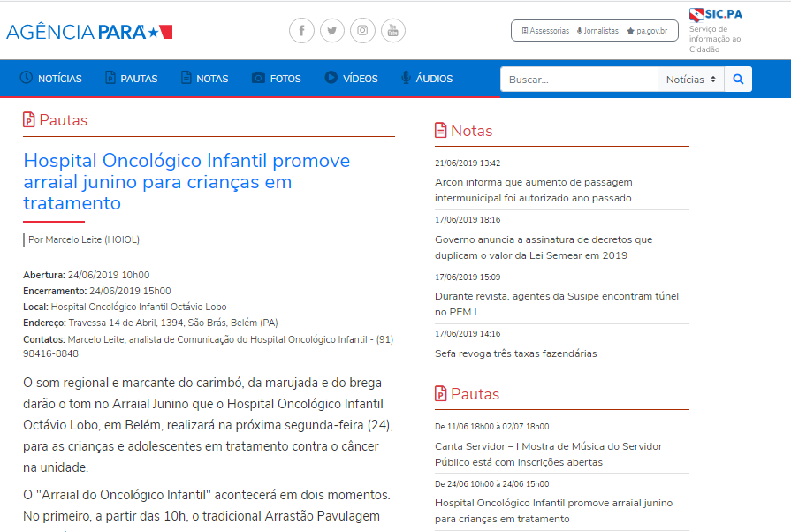Go to the Fotos section

[276, 79]
